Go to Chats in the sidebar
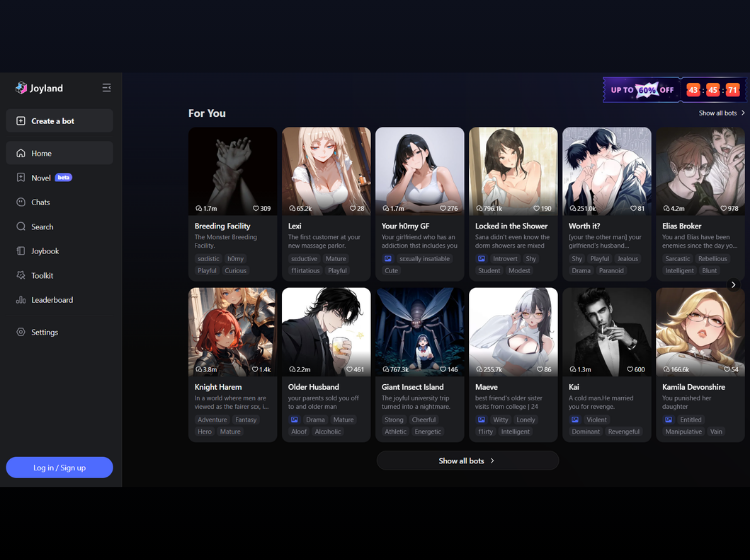Viewport: 750px width, 560px height. point(59,202)
